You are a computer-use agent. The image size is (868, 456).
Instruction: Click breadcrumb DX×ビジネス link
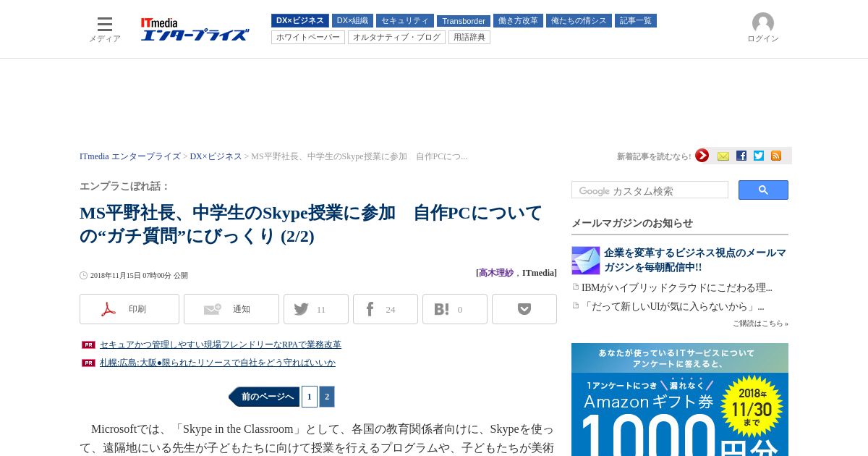click(216, 156)
